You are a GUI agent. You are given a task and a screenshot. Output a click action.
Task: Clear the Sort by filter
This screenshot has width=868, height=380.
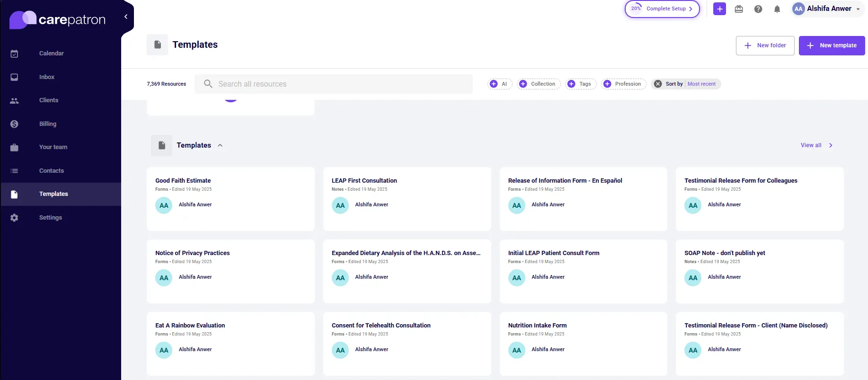click(658, 84)
